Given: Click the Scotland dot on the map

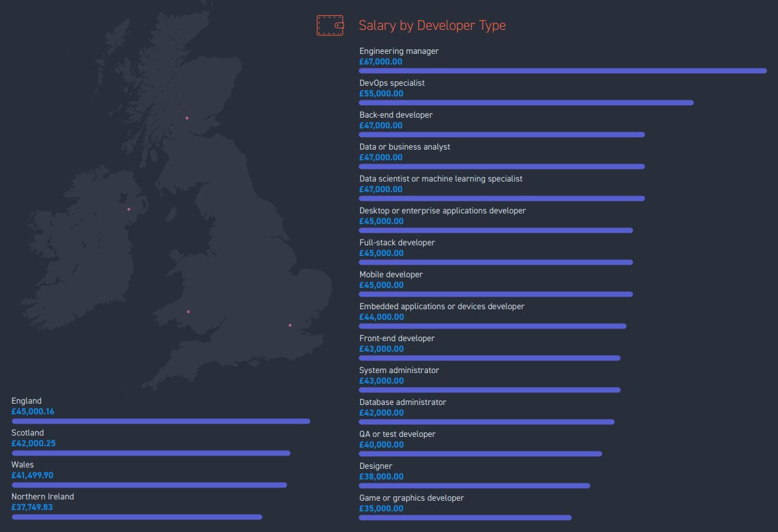Looking at the screenshot, I should pos(187,118).
